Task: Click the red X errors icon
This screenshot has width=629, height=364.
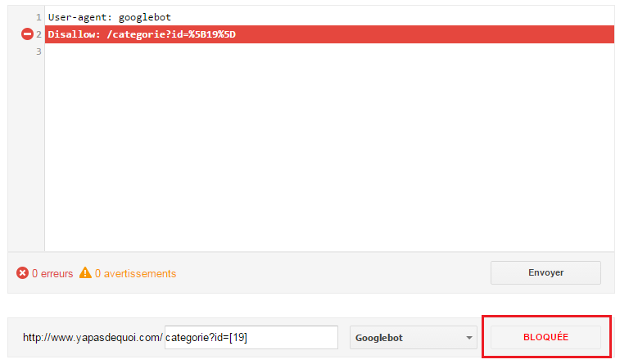Action: pyautogui.click(x=22, y=273)
